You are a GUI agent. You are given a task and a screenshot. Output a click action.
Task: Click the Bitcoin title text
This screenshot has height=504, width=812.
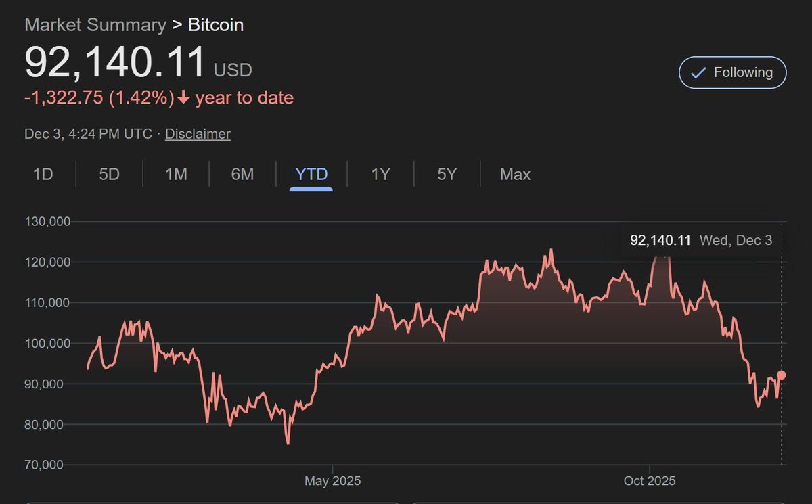click(216, 25)
